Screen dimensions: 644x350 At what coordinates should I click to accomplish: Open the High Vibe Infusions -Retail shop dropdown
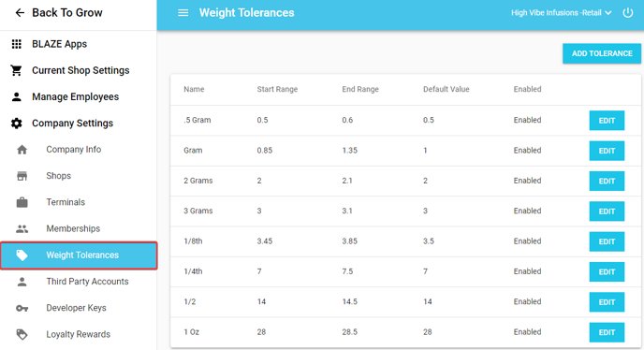pyautogui.click(x=562, y=13)
